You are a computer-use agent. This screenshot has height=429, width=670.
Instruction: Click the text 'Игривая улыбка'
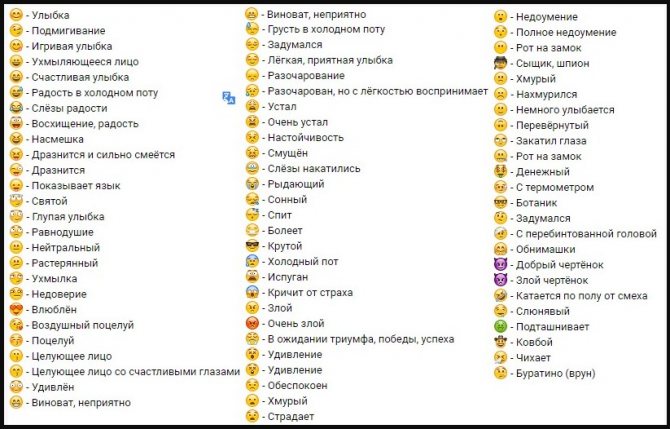(x=72, y=46)
